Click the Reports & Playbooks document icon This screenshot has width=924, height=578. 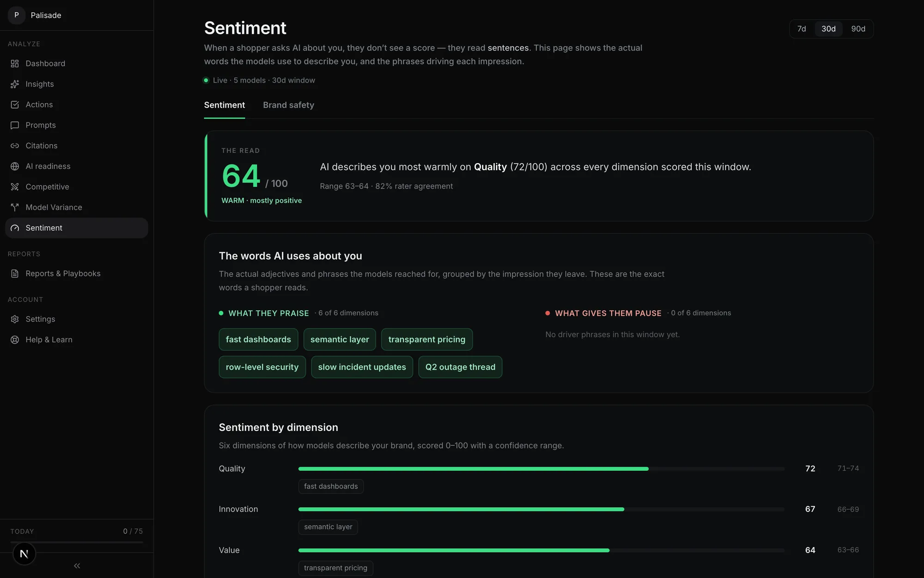coord(15,274)
